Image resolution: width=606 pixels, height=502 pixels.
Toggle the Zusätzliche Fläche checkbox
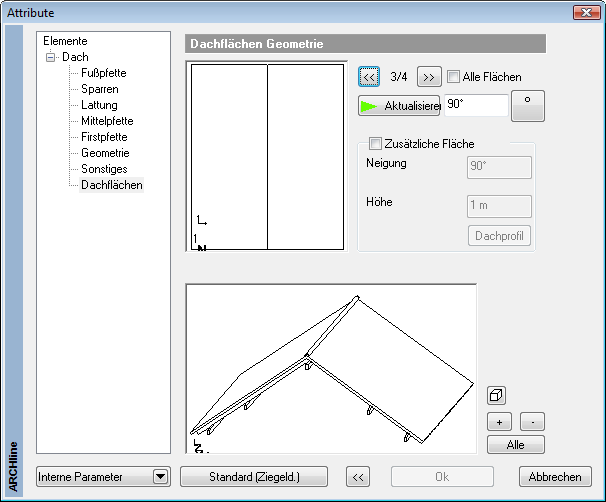pyautogui.click(x=376, y=144)
